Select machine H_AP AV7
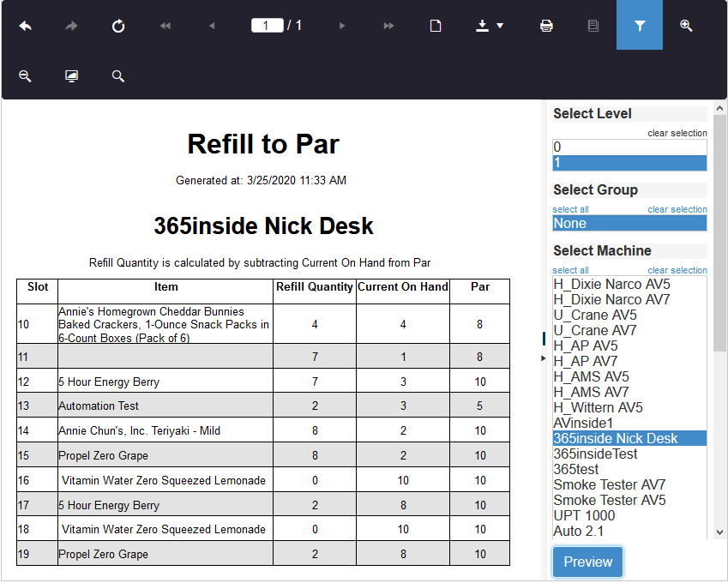The width and height of the screenshot is (728, 583). pyautogui.click(x=629, y=361)
